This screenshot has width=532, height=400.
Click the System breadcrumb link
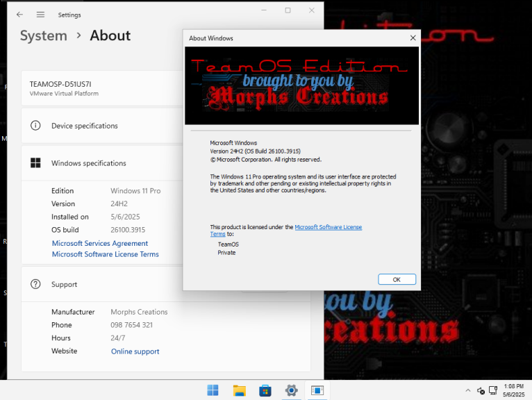click(x=44, y=35)
